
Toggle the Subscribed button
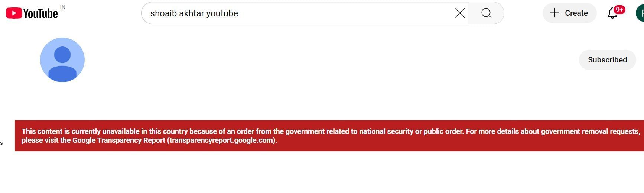(607, 60)
